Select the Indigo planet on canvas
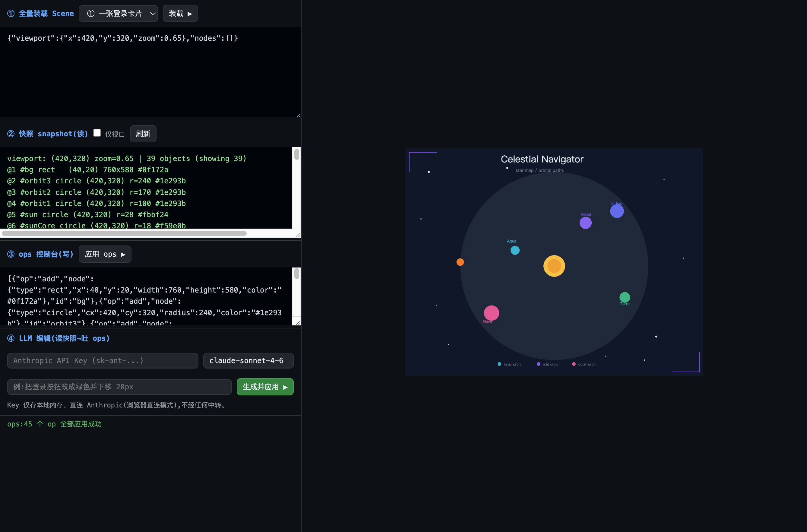 tap(617, 211)
